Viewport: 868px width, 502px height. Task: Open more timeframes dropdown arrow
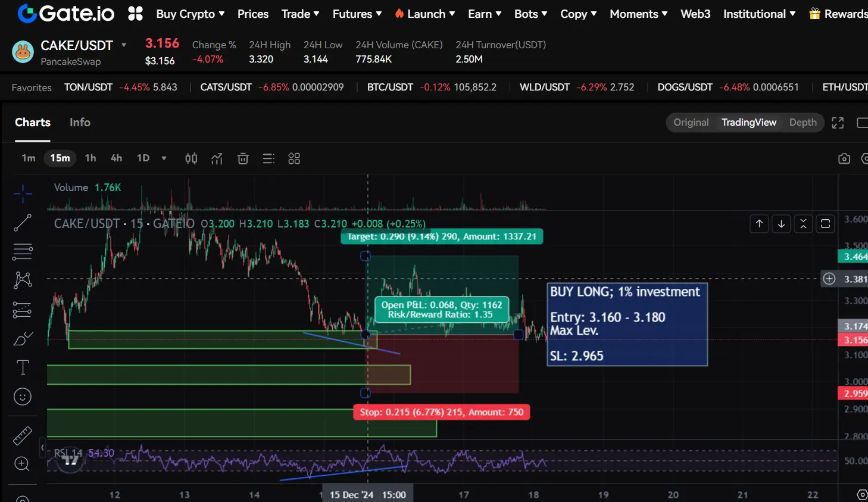click(164, 158)
